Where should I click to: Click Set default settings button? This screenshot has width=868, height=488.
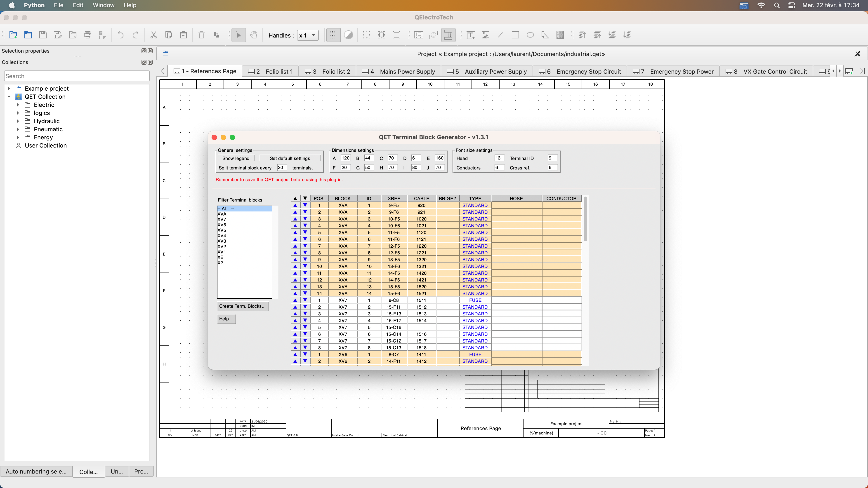pos(290,158)
